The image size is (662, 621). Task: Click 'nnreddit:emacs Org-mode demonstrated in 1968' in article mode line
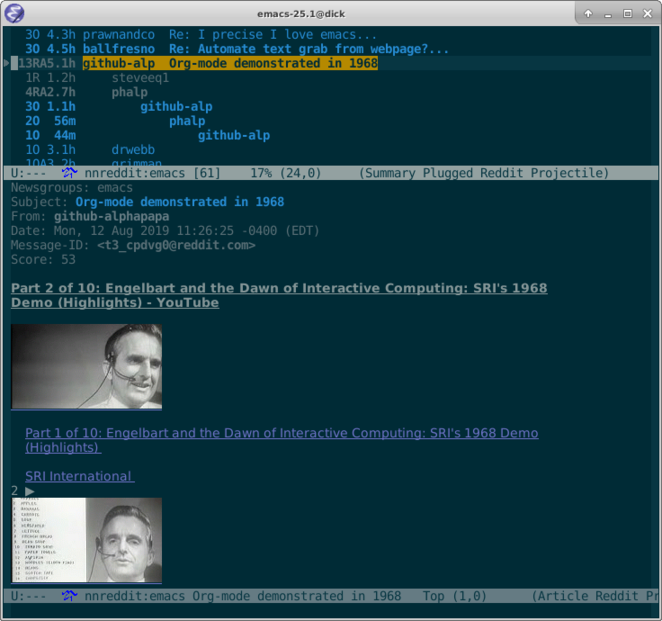click(x=243, y=596)
